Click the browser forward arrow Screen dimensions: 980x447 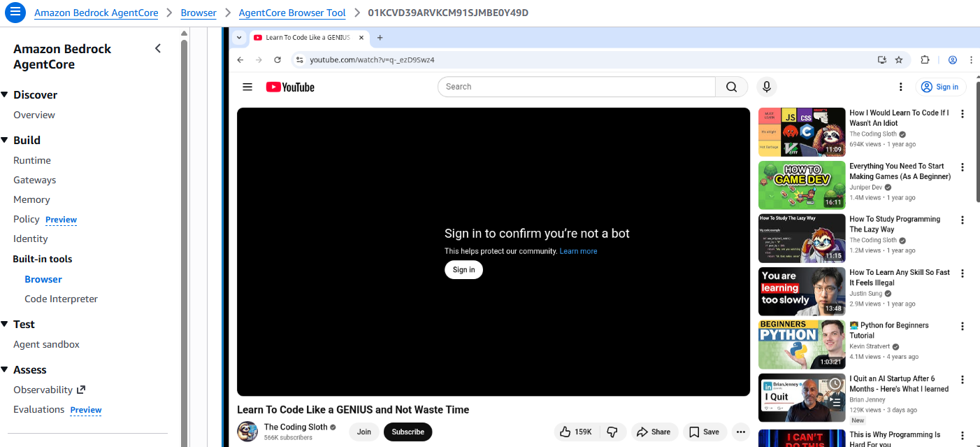(x=259, y=60)
